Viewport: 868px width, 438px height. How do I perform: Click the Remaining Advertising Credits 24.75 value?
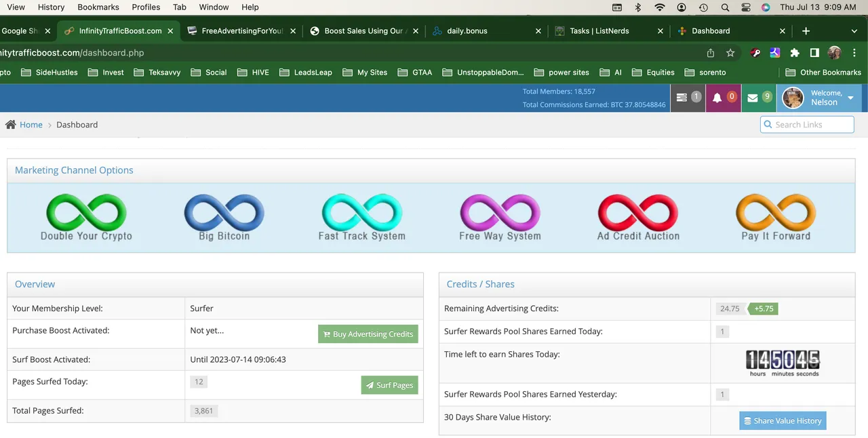pos(730,308)
